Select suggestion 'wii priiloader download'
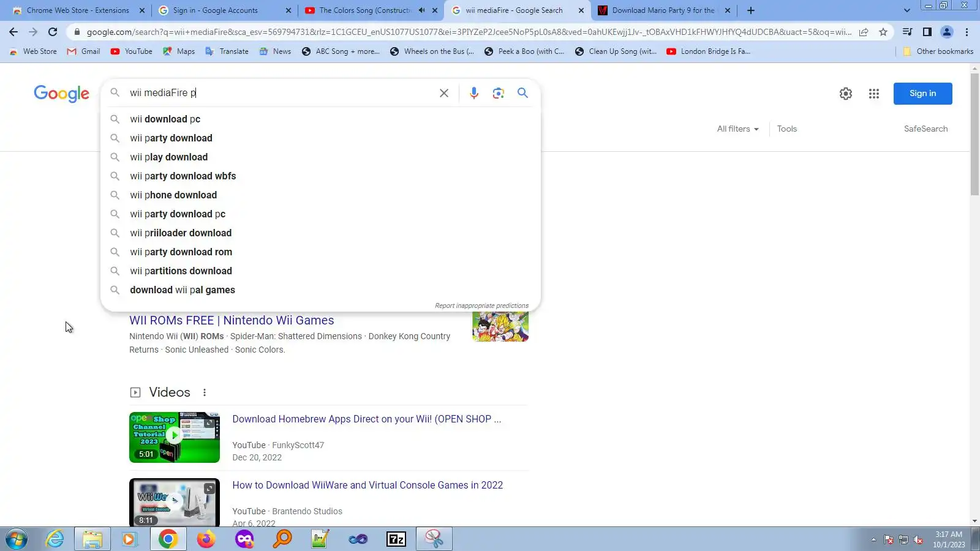Screen dimensions: 980x551 click(320, 233)
